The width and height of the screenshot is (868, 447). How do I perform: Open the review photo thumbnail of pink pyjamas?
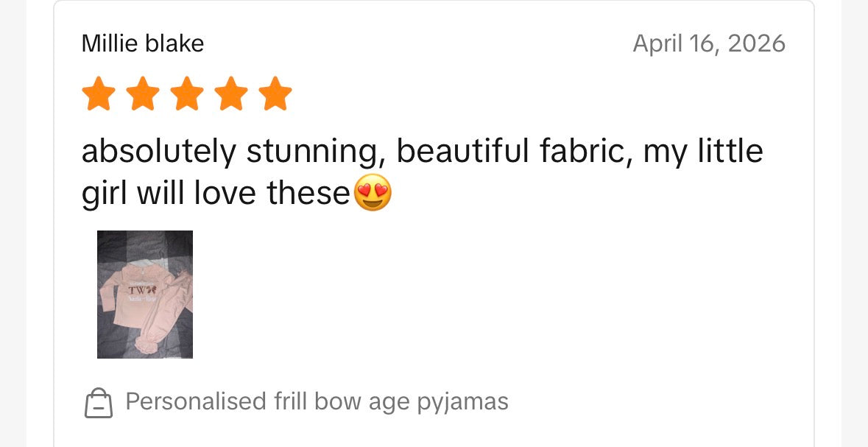145,295
